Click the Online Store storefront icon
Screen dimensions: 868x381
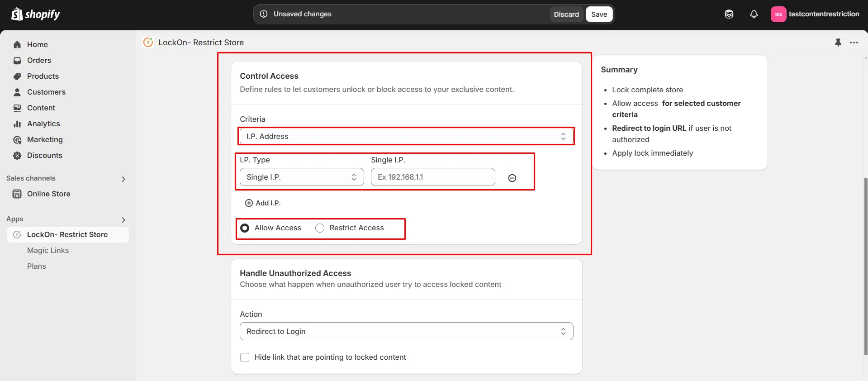[x=17, y=194]
